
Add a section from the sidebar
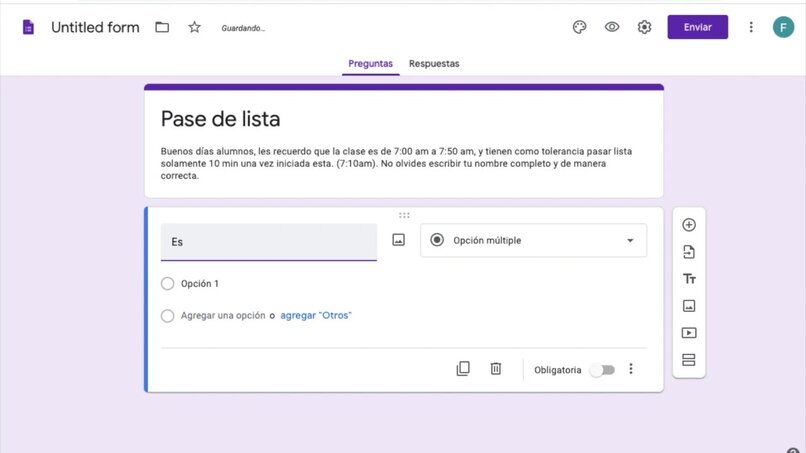(x=689, y=360)
